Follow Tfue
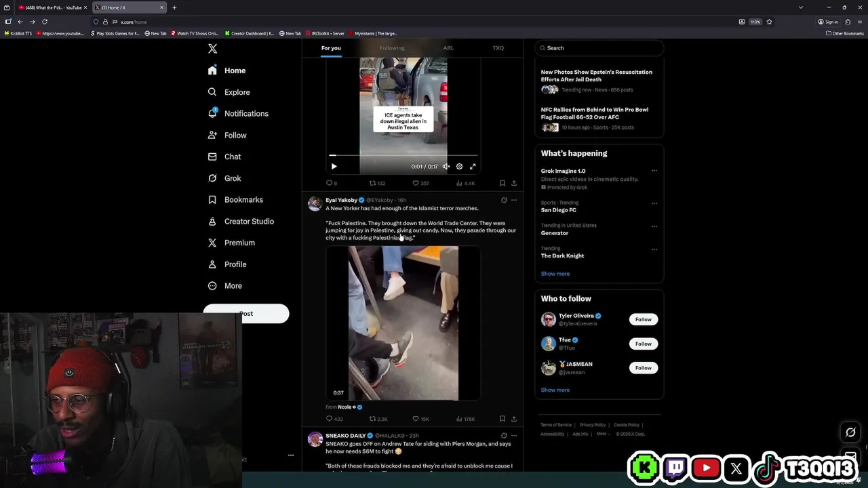Viewport: 868px width, 488px height. pos(643,344)
